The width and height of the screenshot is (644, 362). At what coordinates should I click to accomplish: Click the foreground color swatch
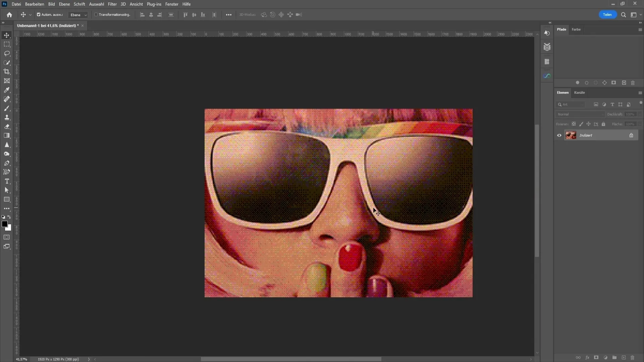(4, 224)
